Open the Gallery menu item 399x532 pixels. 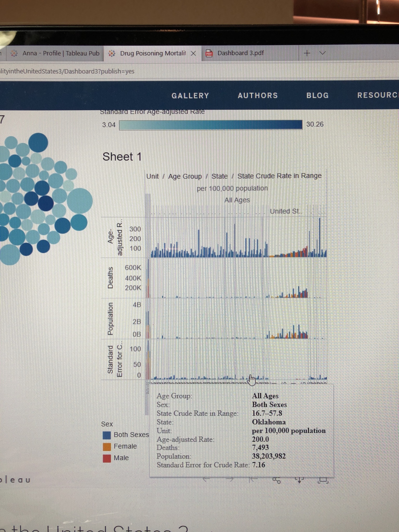tap(190, 96)
